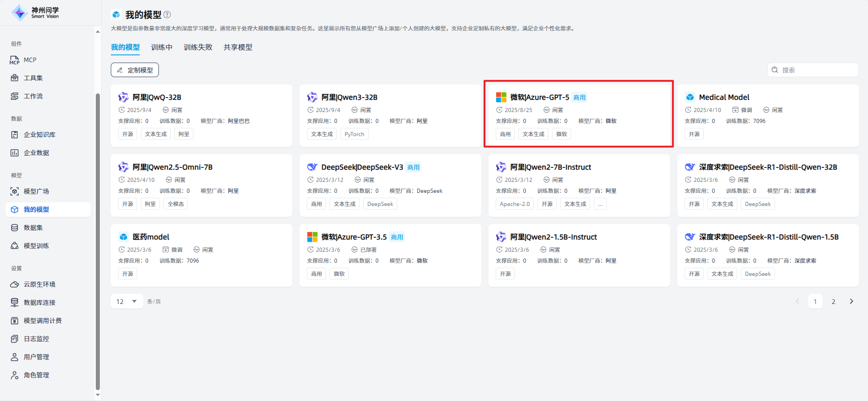The height and width of the screenshot is (401, 868).
Task: Open the 训练失败 tab
Action: coord(198,47)
